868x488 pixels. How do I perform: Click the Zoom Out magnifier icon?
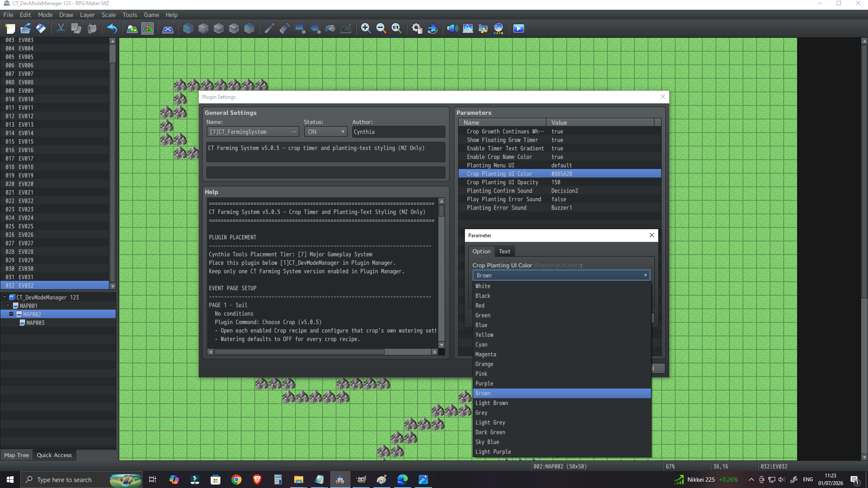point(381,28)
